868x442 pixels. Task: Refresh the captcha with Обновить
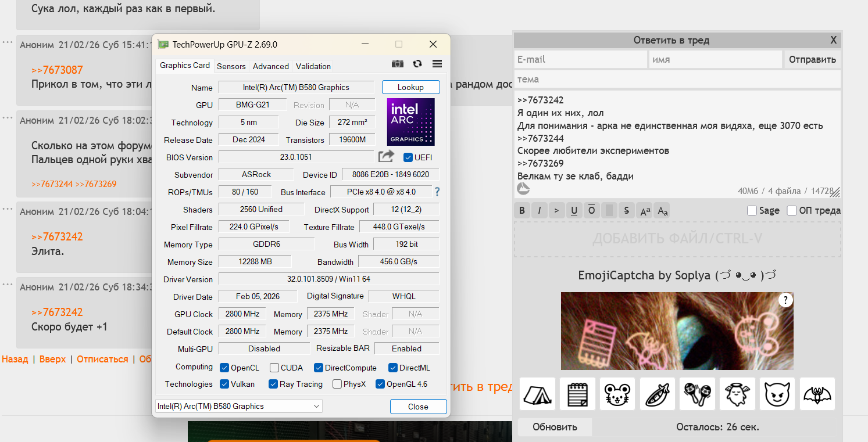point(555,427)
